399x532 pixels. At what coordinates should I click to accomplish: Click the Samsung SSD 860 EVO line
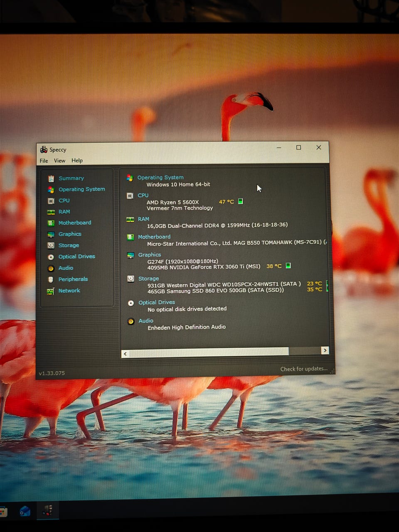click(x=216, y=291)
